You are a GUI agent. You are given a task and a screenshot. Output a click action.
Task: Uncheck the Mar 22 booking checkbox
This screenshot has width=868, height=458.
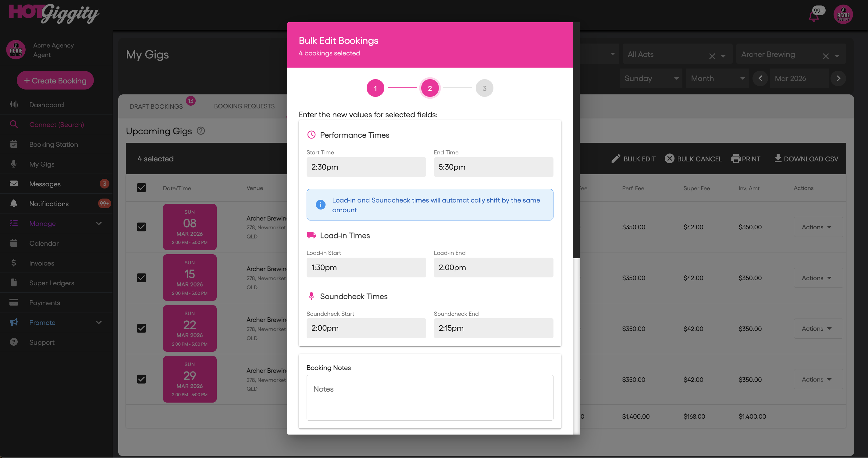pyautogui.click(x=141, y=328)
